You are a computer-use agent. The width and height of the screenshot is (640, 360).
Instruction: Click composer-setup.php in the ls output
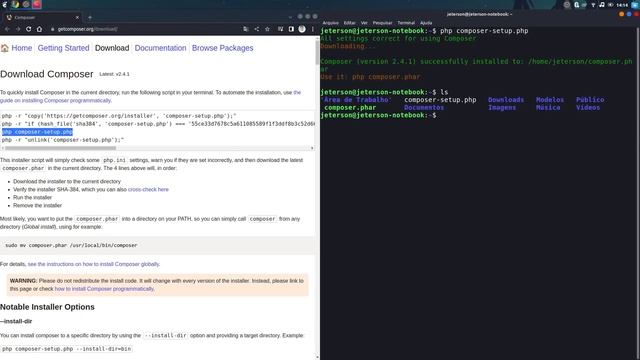440,100
